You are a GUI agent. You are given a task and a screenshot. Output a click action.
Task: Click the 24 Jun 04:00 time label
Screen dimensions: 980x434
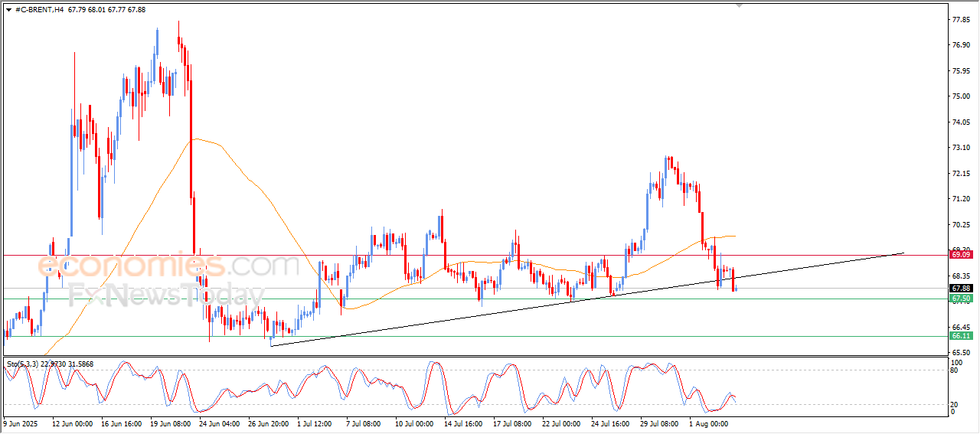click(219, 423)
